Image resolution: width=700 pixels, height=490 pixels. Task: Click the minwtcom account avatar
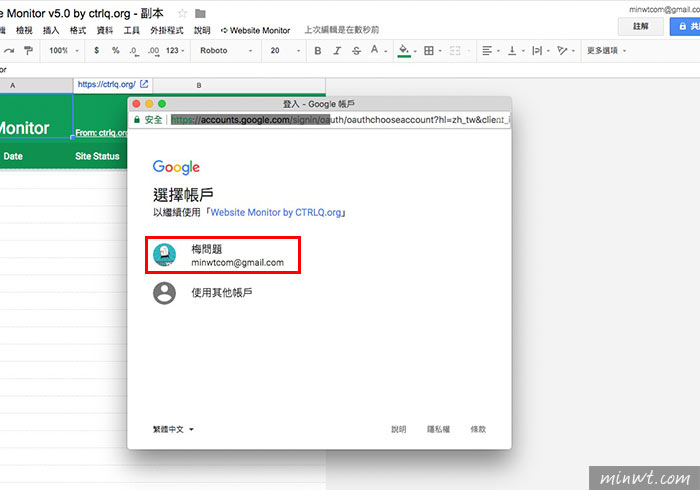coord(164,255)
